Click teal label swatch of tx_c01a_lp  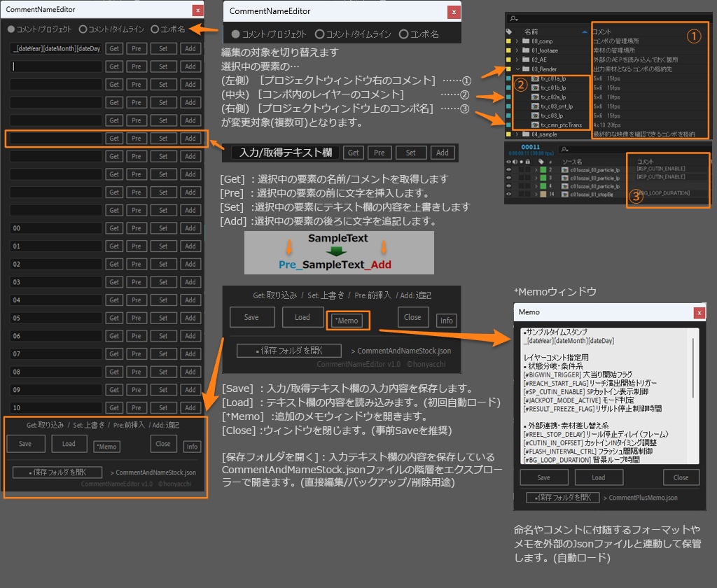508,78
